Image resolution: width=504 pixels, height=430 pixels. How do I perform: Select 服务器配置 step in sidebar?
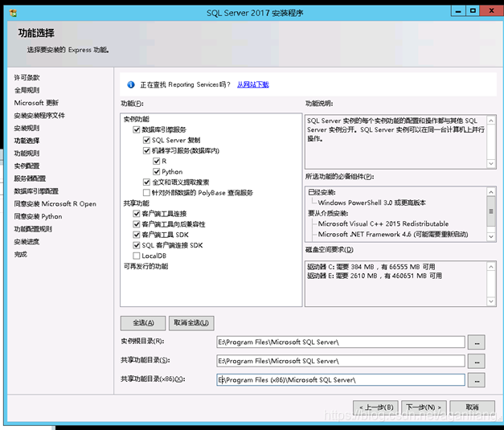pos(30,178)
